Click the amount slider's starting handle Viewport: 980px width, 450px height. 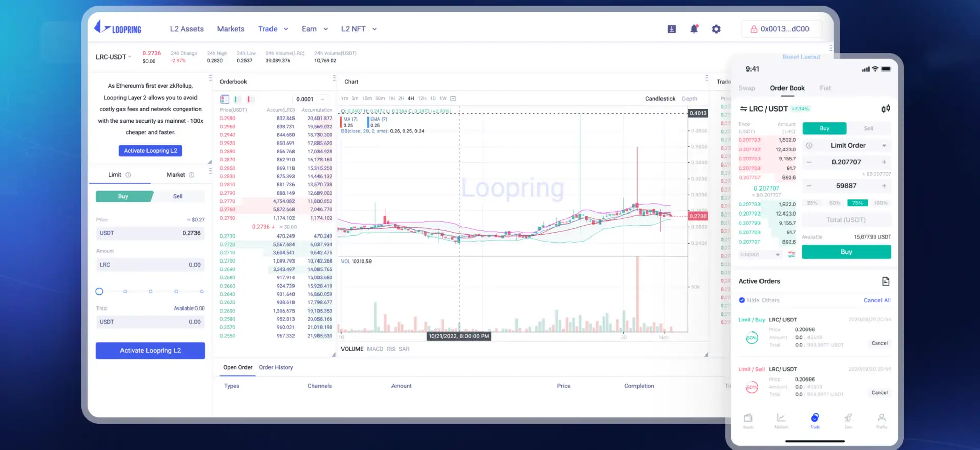pyautogui.click(x=100, y=291)
